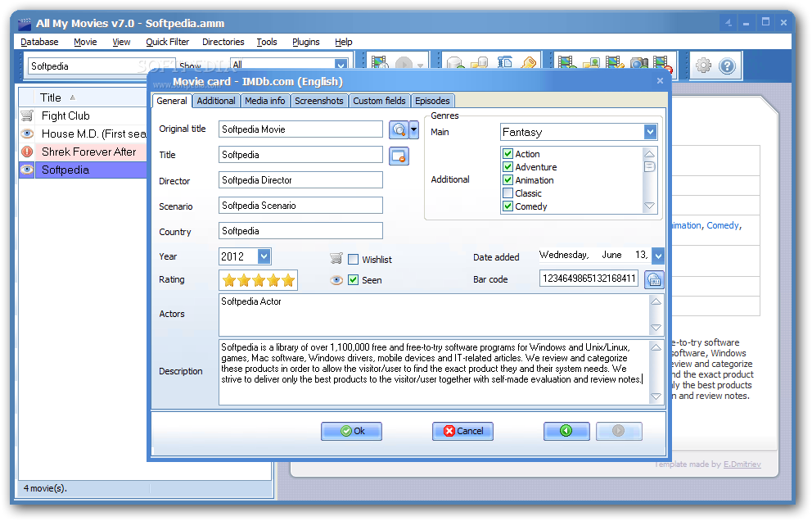
Task: Click the Comedy genre link in background
Action: point(723,225)
